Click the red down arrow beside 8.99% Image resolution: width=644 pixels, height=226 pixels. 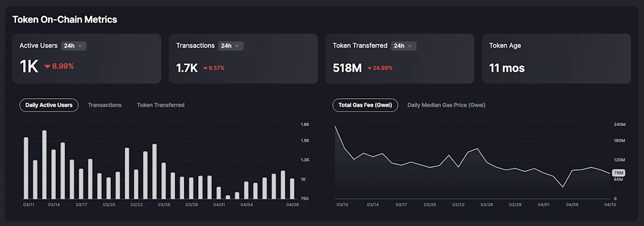pos(47,66)
